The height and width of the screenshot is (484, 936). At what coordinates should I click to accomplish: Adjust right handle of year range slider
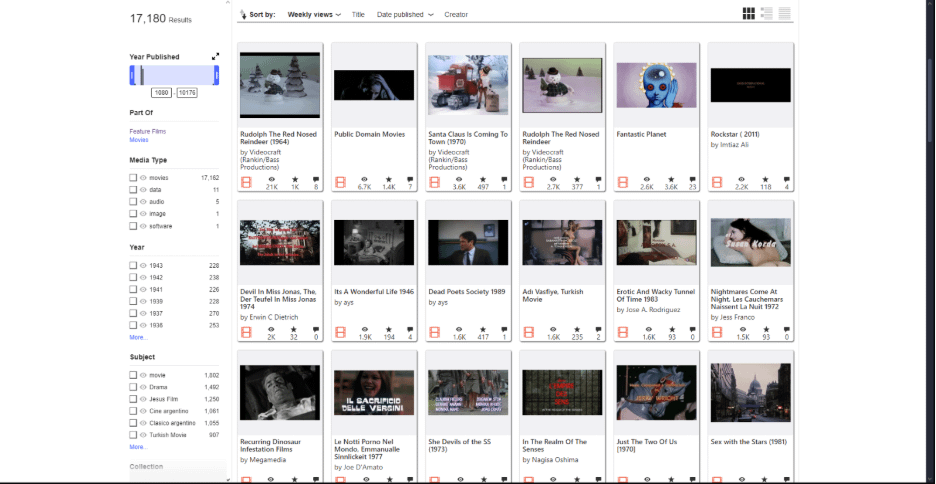tap(217, 75)
